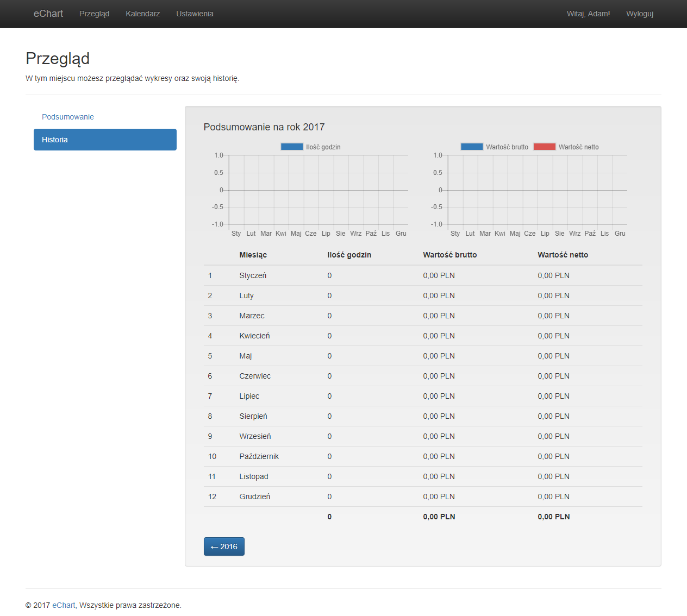This screenshot has width=687, height=616.
Task: Click the Wartość brutto column header
Action: 449,255
